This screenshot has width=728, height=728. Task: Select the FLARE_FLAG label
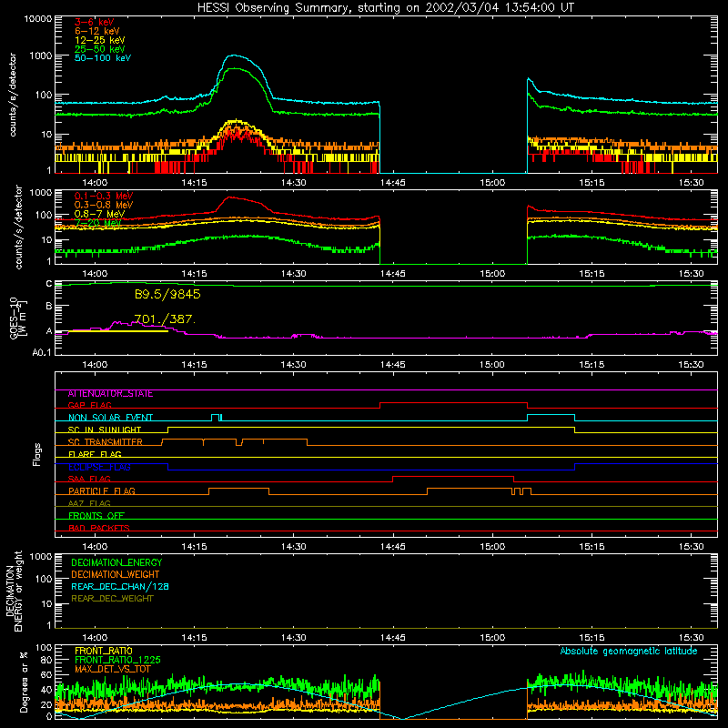point(95,454)
